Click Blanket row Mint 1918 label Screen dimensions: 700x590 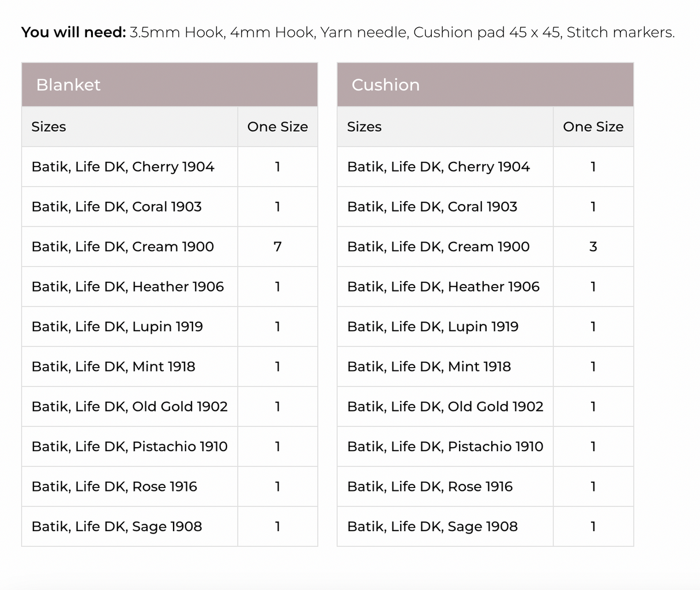(x=113, y=366)
